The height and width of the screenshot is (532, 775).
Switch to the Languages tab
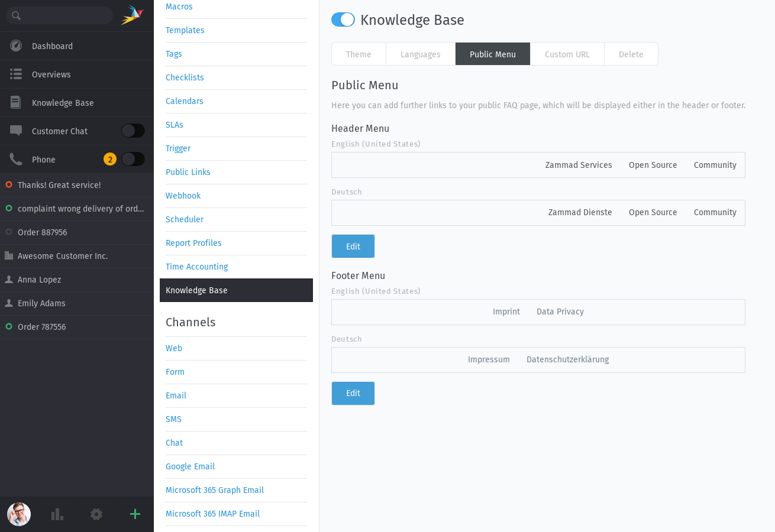pos(421,54)
